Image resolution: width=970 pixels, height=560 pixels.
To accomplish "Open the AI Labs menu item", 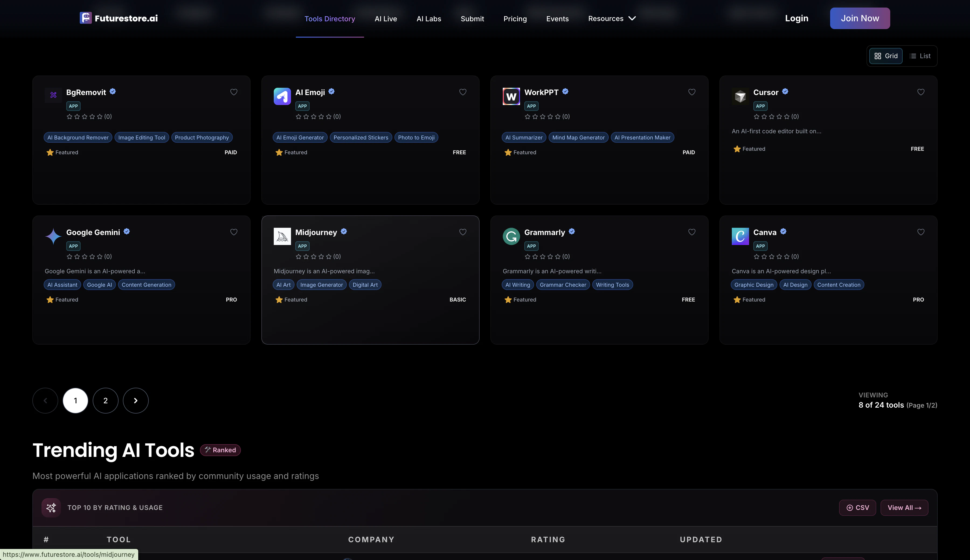I will point(429,19).
